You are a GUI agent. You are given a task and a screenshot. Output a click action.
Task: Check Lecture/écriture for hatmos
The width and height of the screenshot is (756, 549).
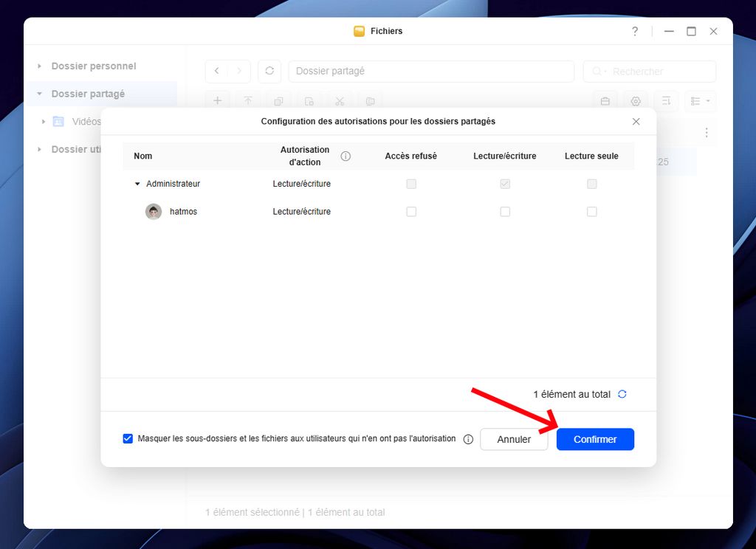[x=505, y=212]
